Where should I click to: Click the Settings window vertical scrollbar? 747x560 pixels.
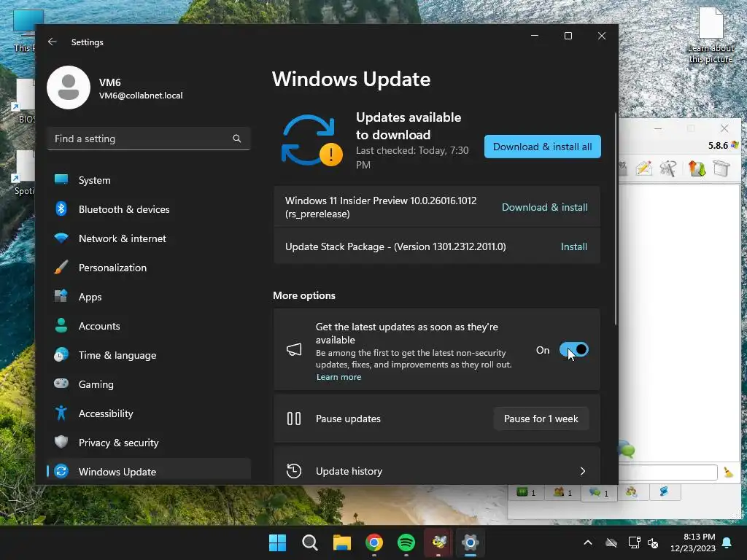(x=616, y=219)
